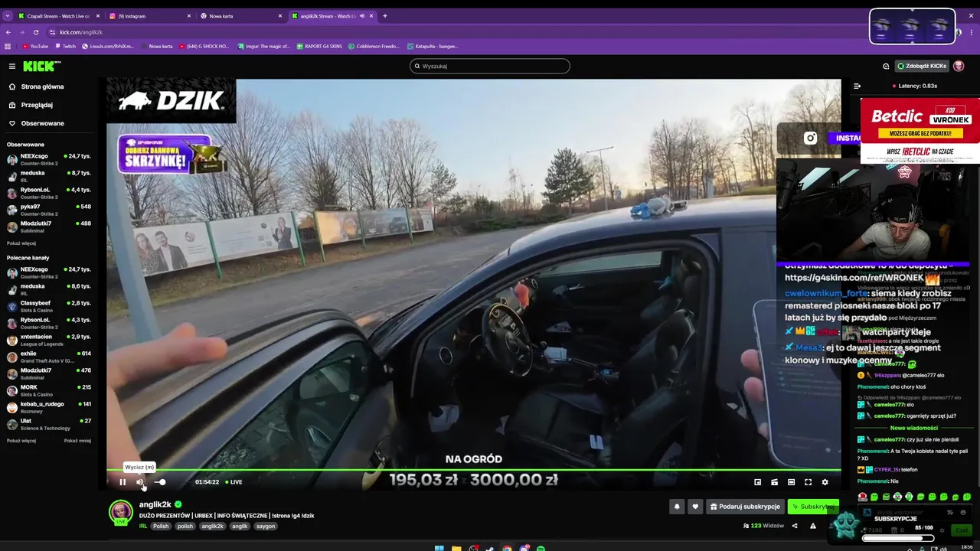Click Podaruj subskrypcje button
This screenshot has width=980, height=551.
[745, 507]
